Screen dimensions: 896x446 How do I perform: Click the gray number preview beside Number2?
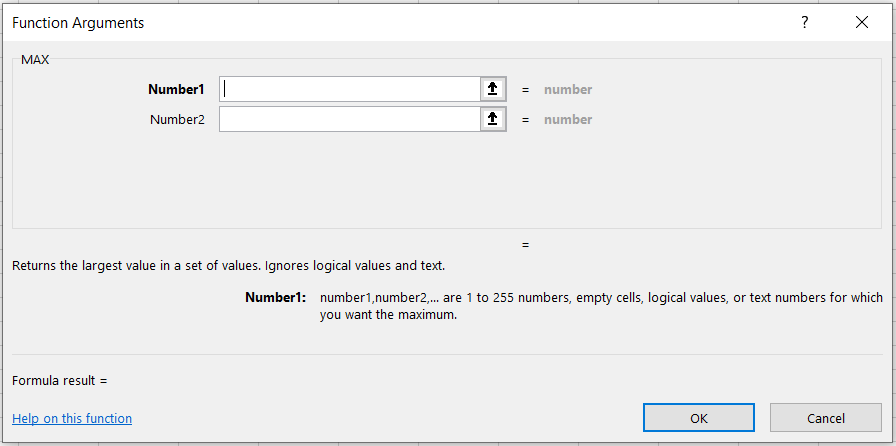[568, 119]
